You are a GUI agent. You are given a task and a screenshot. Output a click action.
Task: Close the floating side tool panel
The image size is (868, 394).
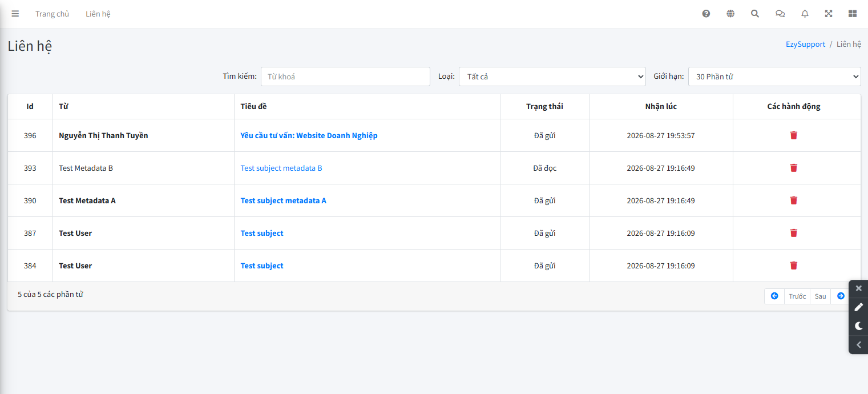click(x=859, y=288)
